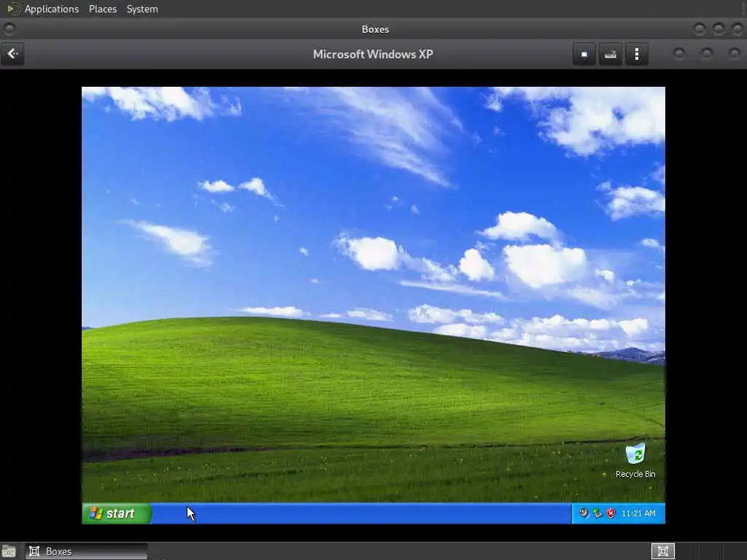The width and height of the screenshot is (747, 560).
Task: Select the Recycle Bin desktop icon
Action: 635,461
